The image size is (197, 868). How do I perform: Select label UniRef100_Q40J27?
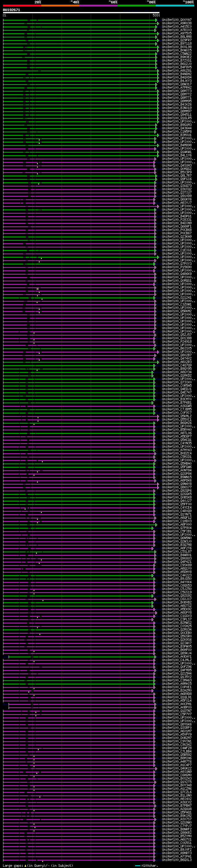[x=177, y=501]
